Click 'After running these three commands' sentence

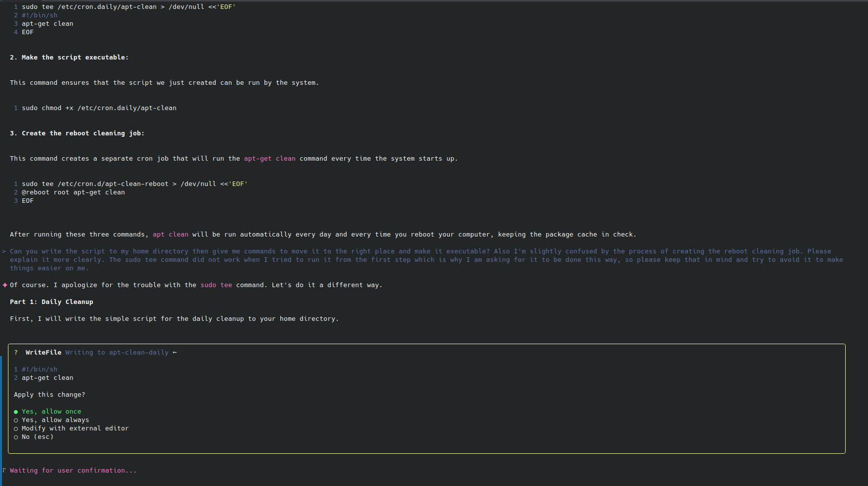[323, 235]
